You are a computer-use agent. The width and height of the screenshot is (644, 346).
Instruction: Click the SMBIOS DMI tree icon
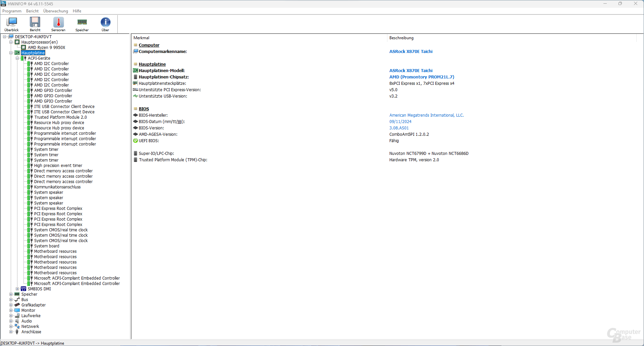coord(23,289)
